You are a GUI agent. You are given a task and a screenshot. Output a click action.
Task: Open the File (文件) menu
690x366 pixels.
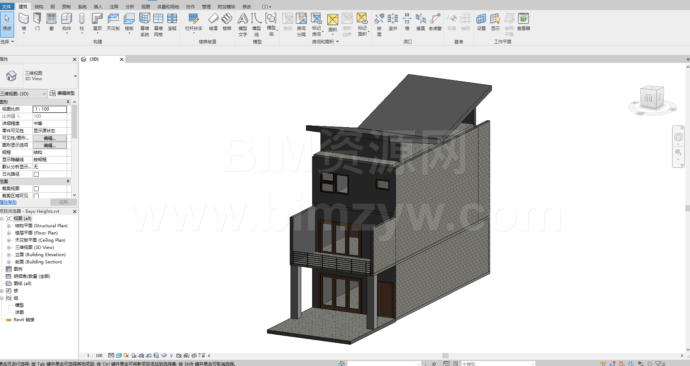[x=7, y=7]
